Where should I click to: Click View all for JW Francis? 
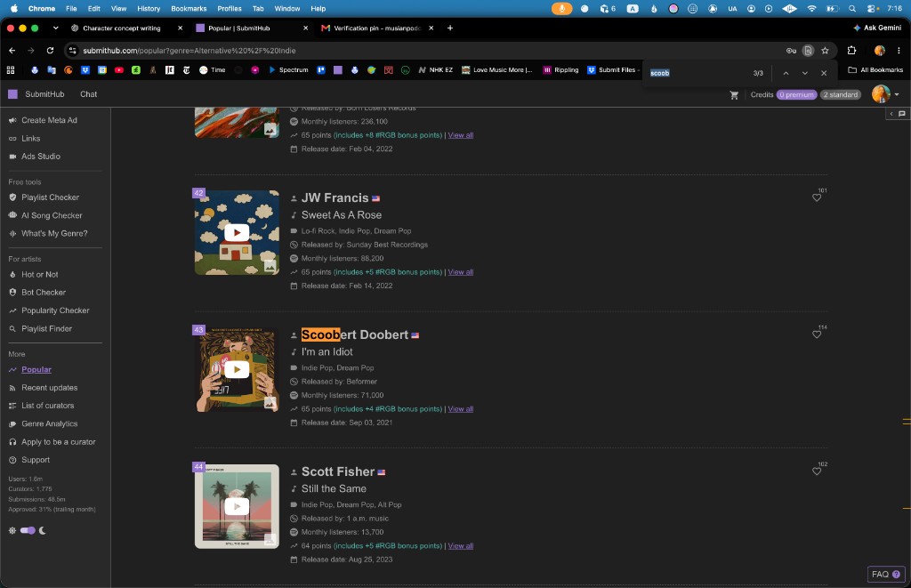[461, 272]
